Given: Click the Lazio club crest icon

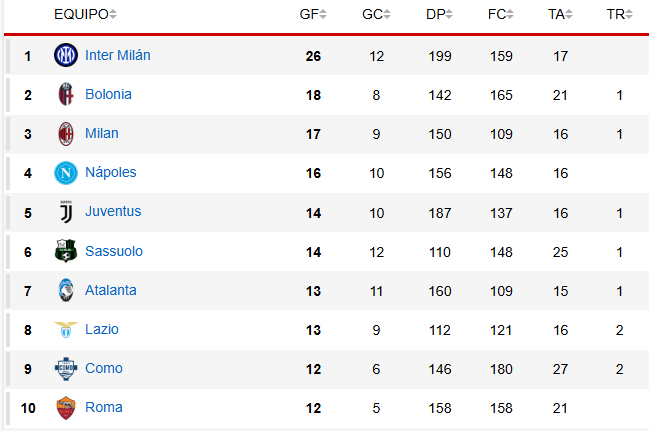Looking at the screenshot, I should point(65,329).
